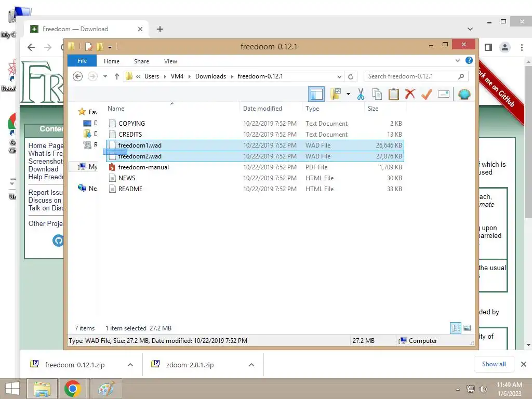This screenshot has width=532, height=399.
Task: Click Properties icon in quick access toolbar
Action: click(x=88, y=46)
